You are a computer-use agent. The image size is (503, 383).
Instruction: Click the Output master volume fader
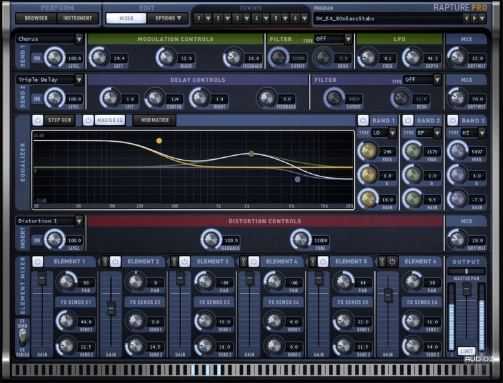click(467, 290)
